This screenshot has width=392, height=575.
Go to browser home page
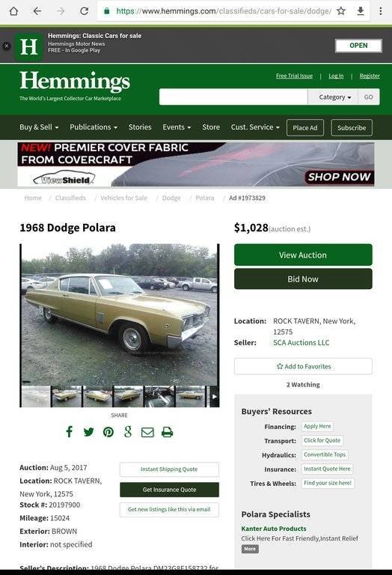click(13, 11)
